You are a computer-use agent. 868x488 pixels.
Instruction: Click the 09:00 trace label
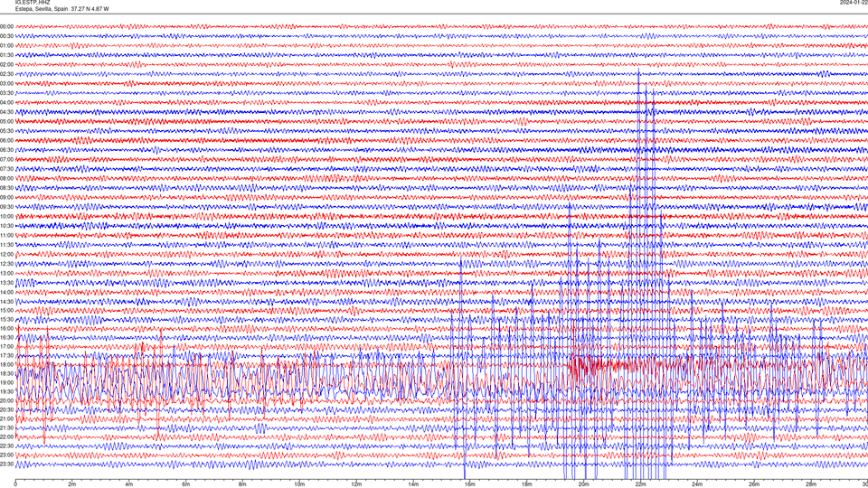(x=6, y=198)
